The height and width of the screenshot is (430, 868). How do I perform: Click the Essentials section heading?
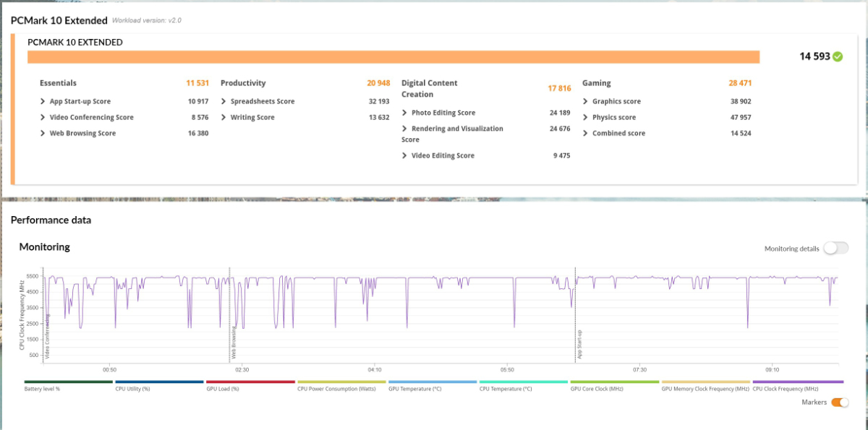point(58,83)
